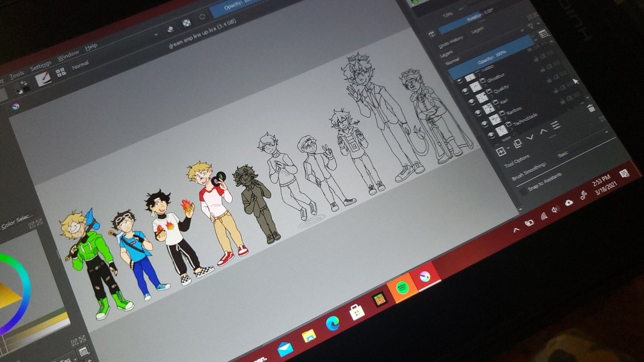
Task: Click the Krita taskbar icon
Action: pyautogui.click(x=425, y=277)
